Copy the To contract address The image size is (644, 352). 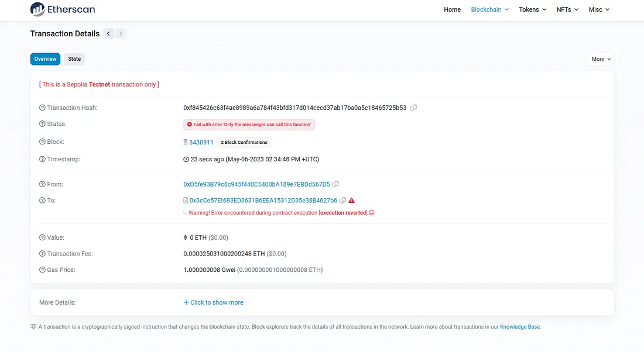(343, 201)
